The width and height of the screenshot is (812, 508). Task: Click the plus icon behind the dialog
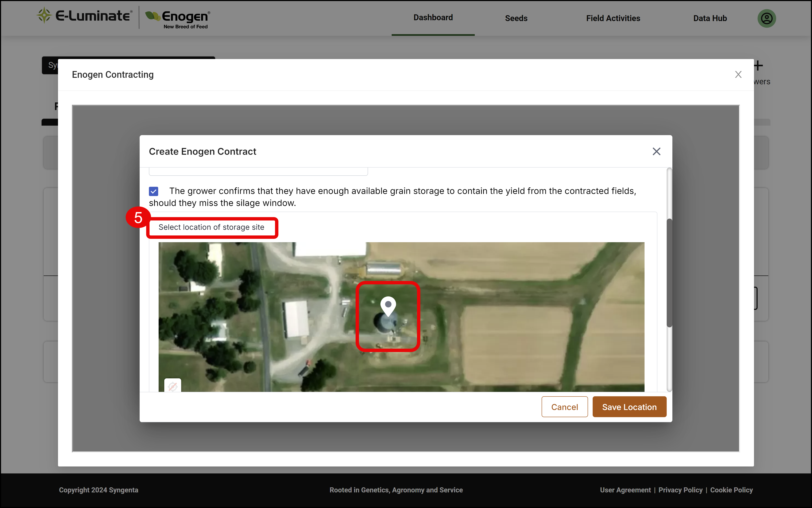pos(758,66)
